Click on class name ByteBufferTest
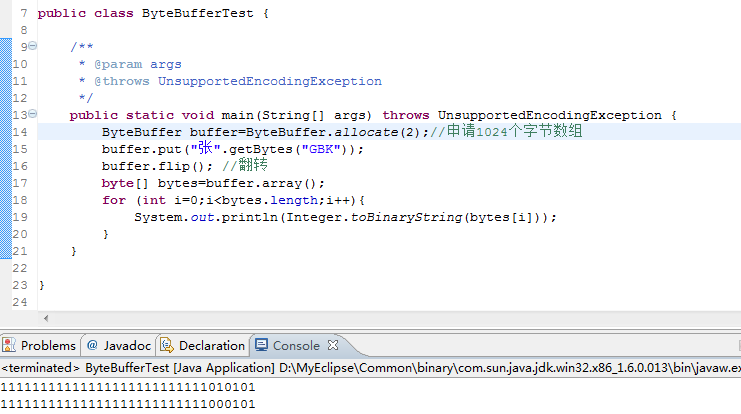This screenshot has width=741, height=414. (198, 13)
